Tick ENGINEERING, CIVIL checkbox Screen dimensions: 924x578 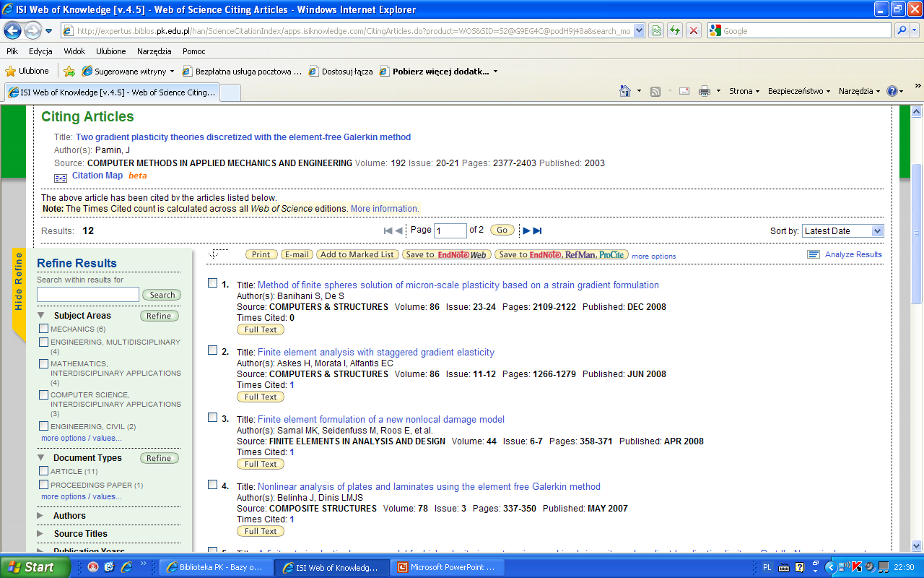pyautogui.click(x=44, y=426)
